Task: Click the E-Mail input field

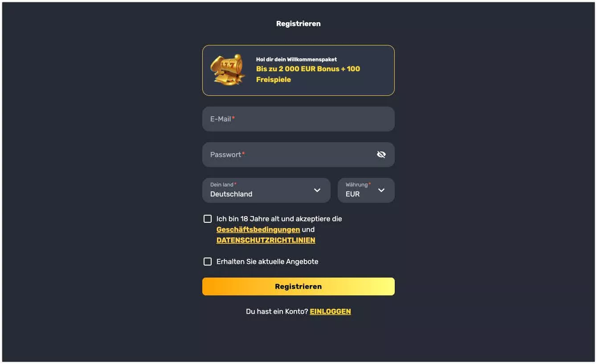Action: point(298,119)
